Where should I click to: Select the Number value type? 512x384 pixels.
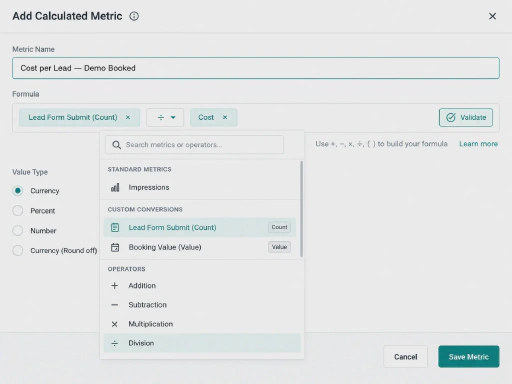(x=18, y=231)
